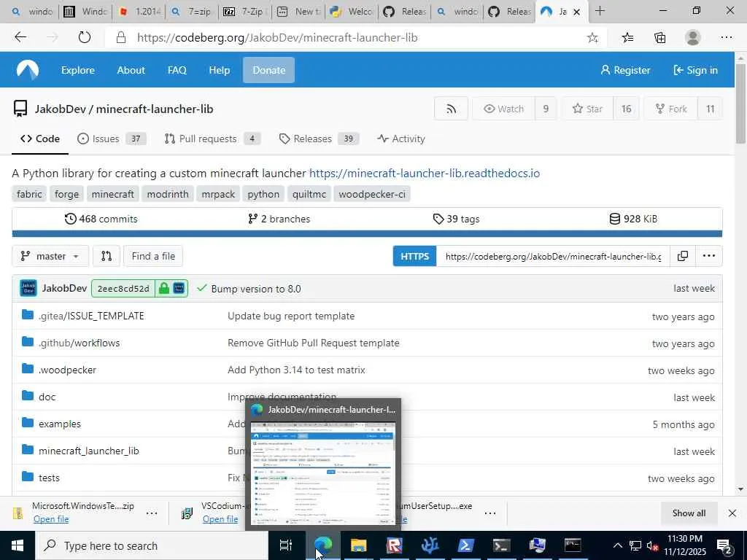Click Show all downloads button
Image resolution: width=747 pixels, height=560 pixels.
(x=689, y=513)
